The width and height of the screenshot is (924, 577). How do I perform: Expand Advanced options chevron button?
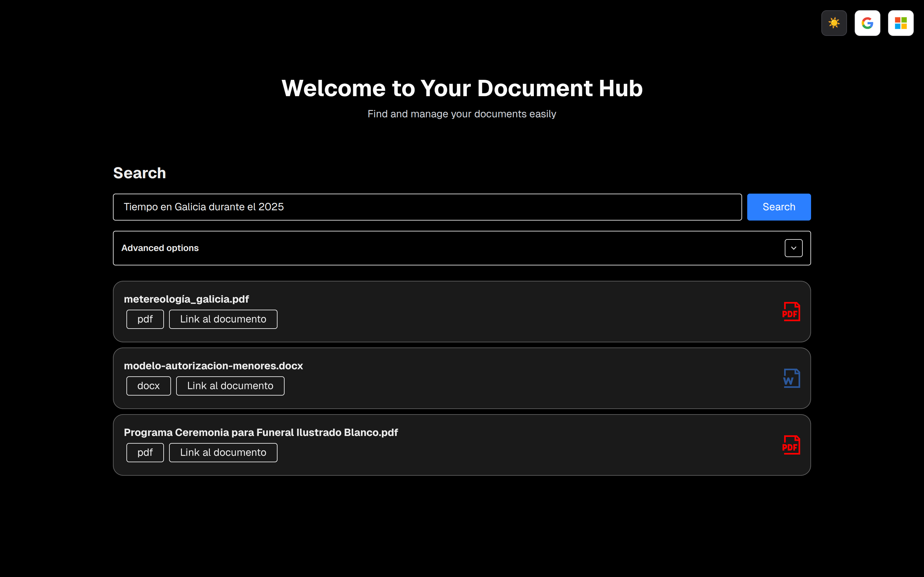pyautogui.click(x=793, y=248)
